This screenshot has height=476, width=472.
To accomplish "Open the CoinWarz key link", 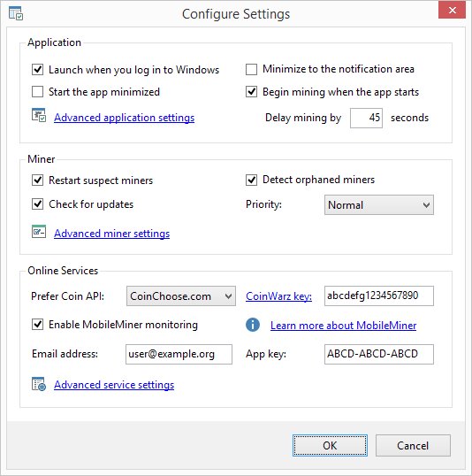I will (x=278, y=296).
